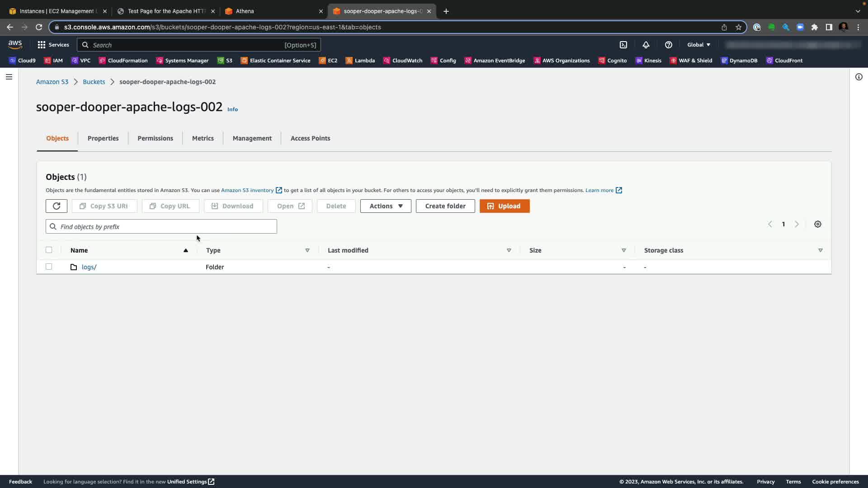Toggle the left hamburger navigation menu

[x=9, y=77]
